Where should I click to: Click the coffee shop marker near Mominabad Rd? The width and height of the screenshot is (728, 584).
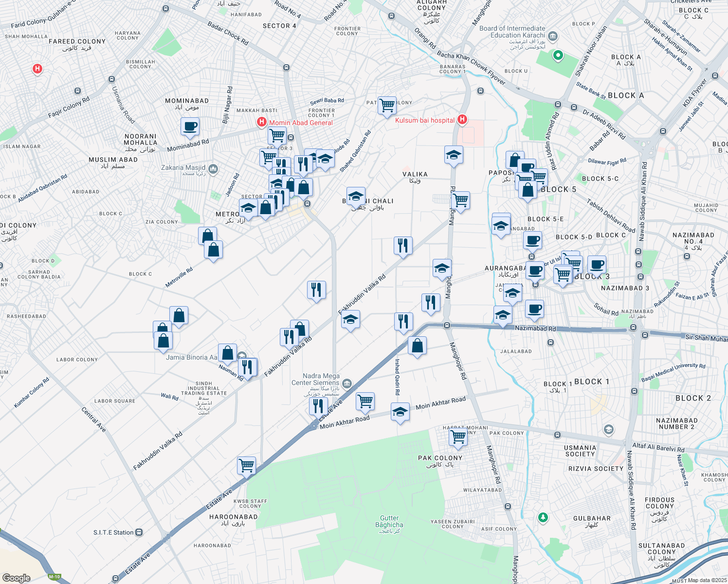190,127
